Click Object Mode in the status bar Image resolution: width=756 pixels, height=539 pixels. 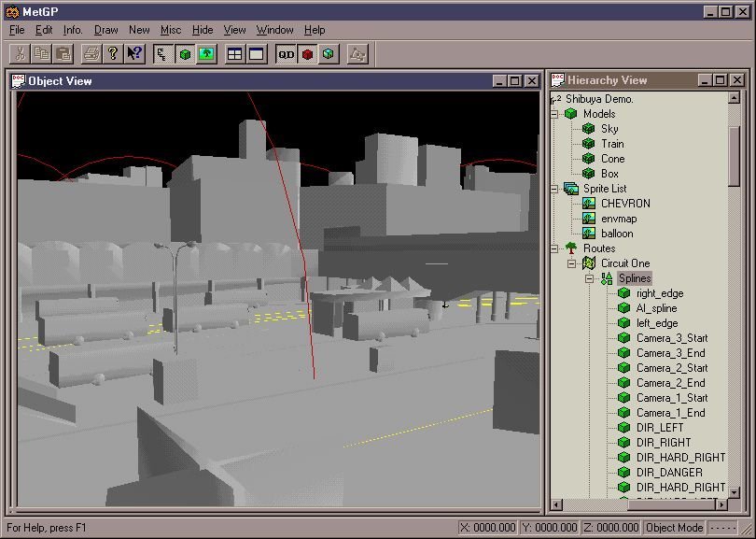674,528
